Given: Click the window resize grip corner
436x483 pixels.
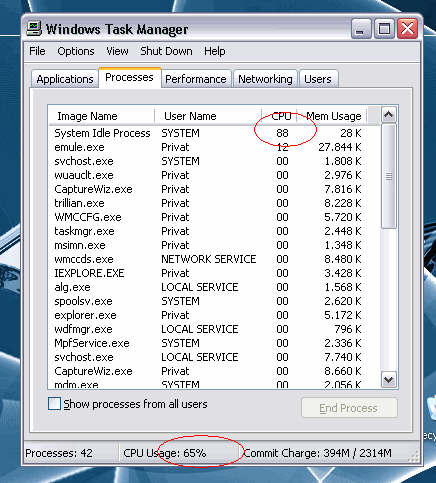Looking at the screenshot, I should (414, 457).
